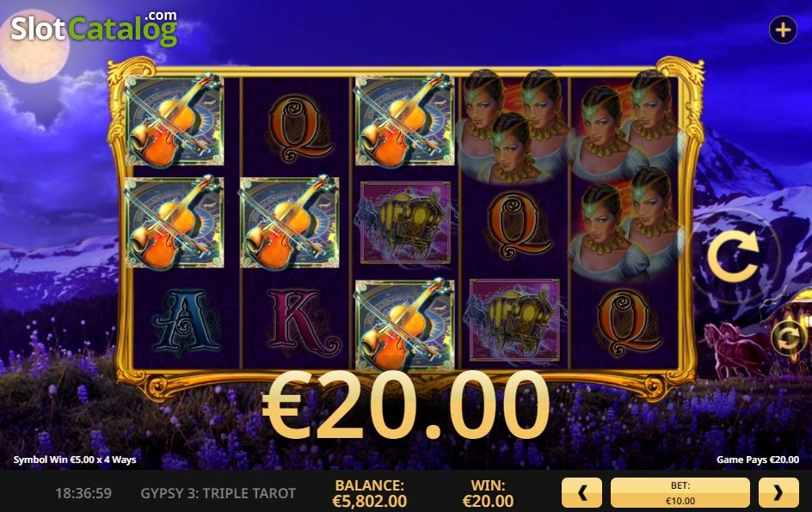Open the plus menu in top corner
812x512 pixels.
[x=783, y=30]
